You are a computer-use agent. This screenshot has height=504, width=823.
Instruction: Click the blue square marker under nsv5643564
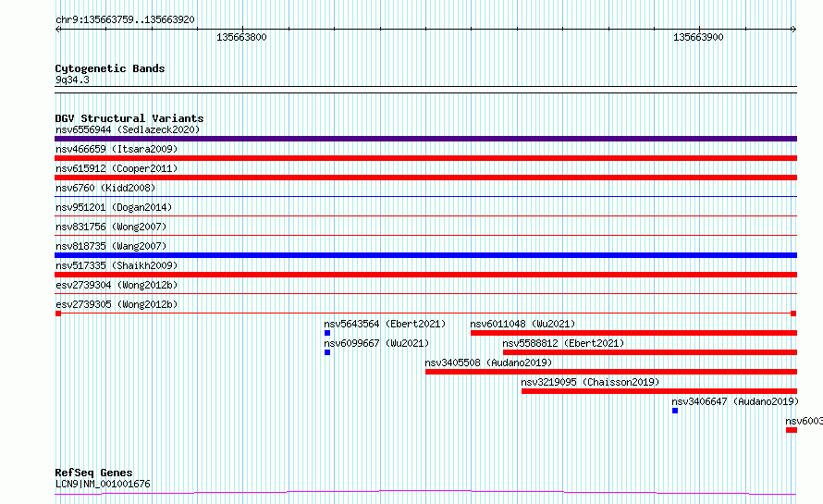coord(327,333)
